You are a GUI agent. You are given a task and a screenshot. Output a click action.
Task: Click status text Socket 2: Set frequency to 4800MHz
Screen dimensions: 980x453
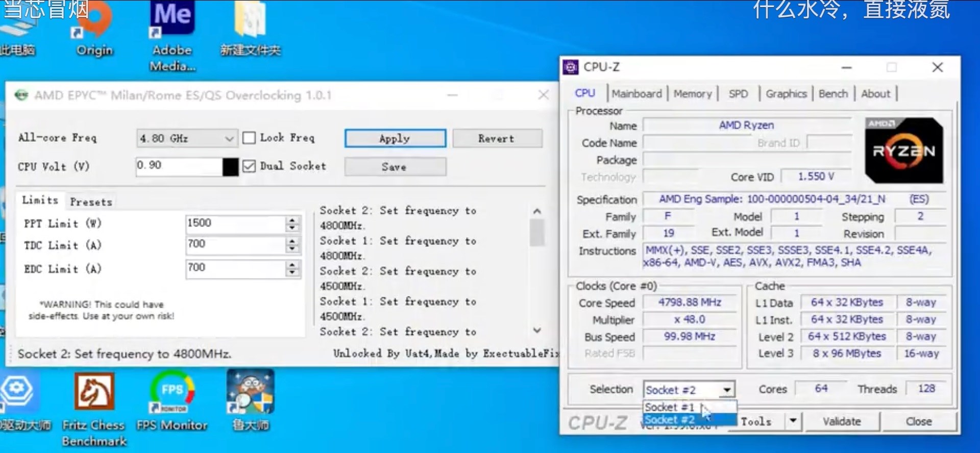click(x=125, y=354)
